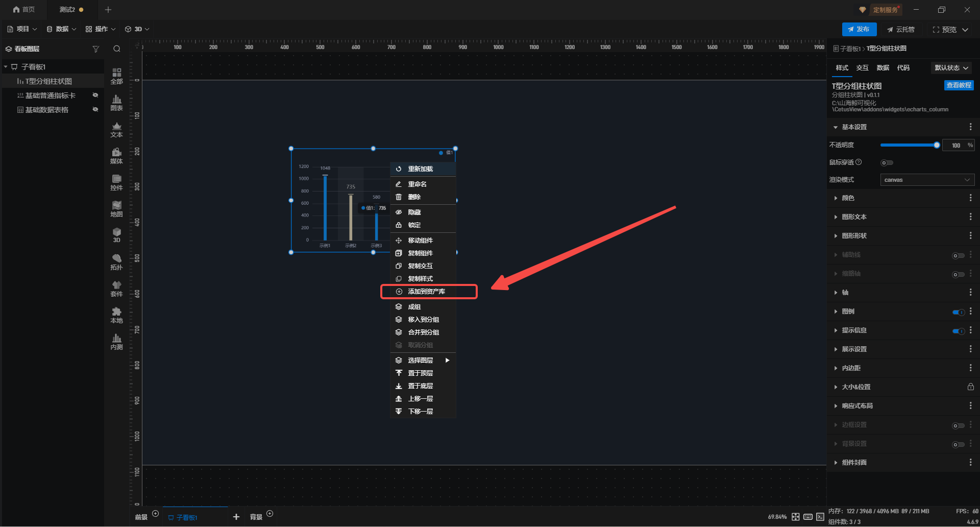The height and width of the screenshot is (527, 980).
Task: Toggle the 鼠标穿透 switch
Action: 887,163
